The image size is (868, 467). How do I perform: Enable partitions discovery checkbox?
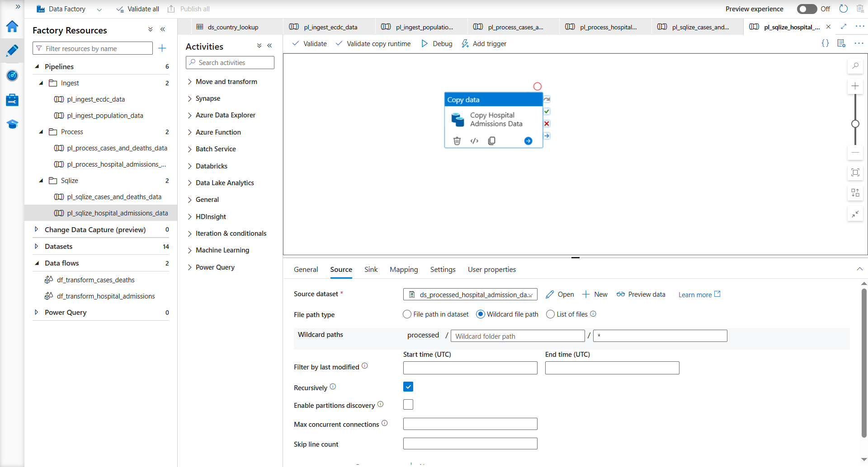408,405
